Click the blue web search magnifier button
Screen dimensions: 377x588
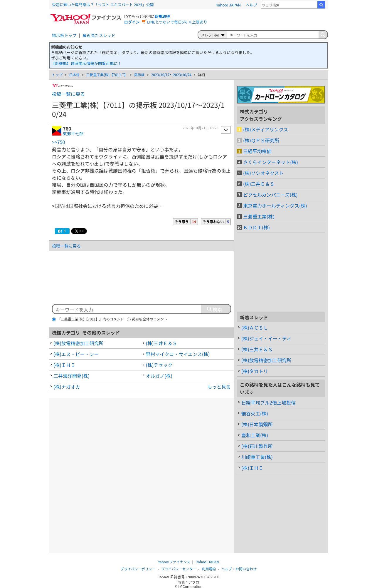click(x=321, y=5)
